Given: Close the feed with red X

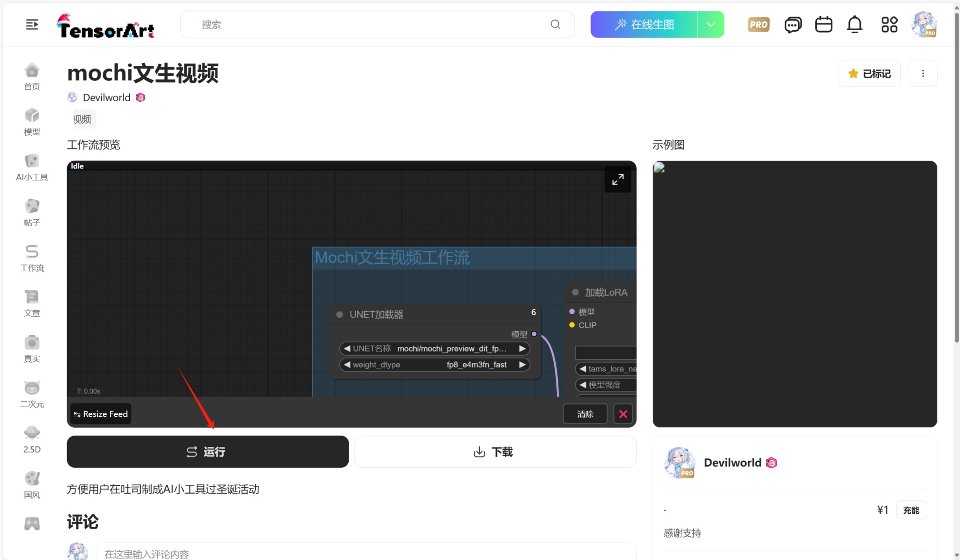Looking at the screenshot, I should pyautogui.click(x=623, y=414).
